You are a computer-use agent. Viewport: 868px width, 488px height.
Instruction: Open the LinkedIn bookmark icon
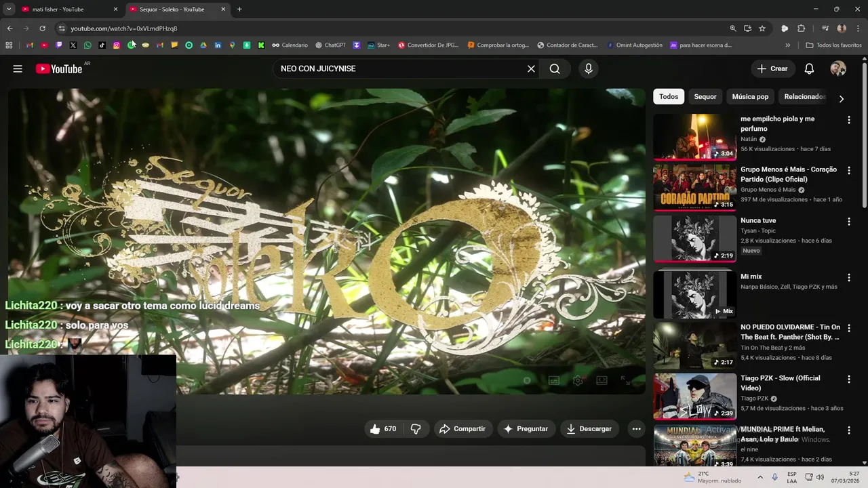tap(218, 45)
